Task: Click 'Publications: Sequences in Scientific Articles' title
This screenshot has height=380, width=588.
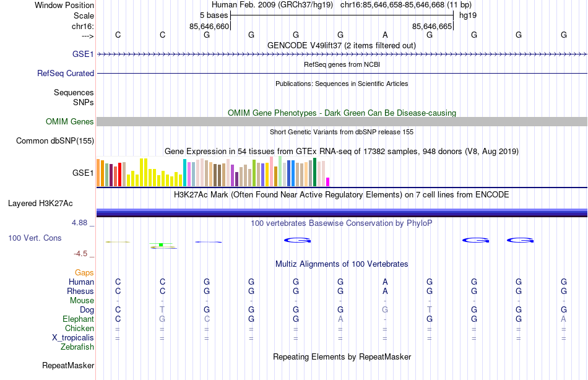Action: (342, 84)
